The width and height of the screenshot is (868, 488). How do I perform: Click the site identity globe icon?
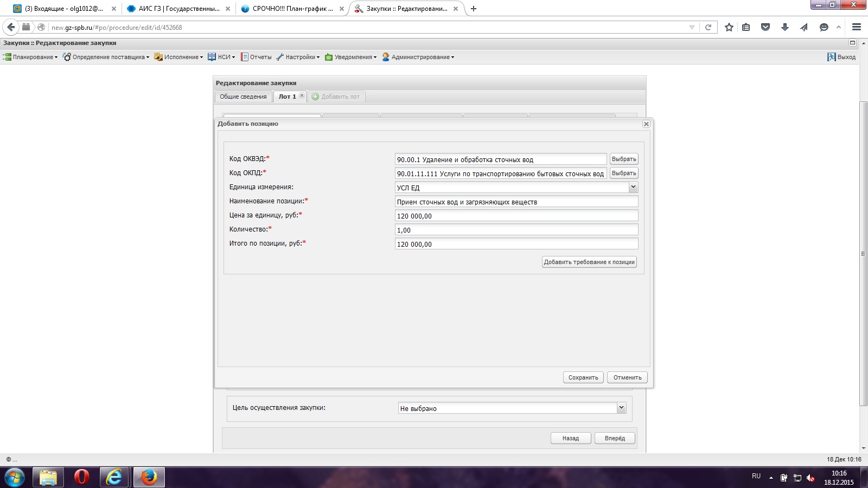pyautogui.click(x=41, y=27)
